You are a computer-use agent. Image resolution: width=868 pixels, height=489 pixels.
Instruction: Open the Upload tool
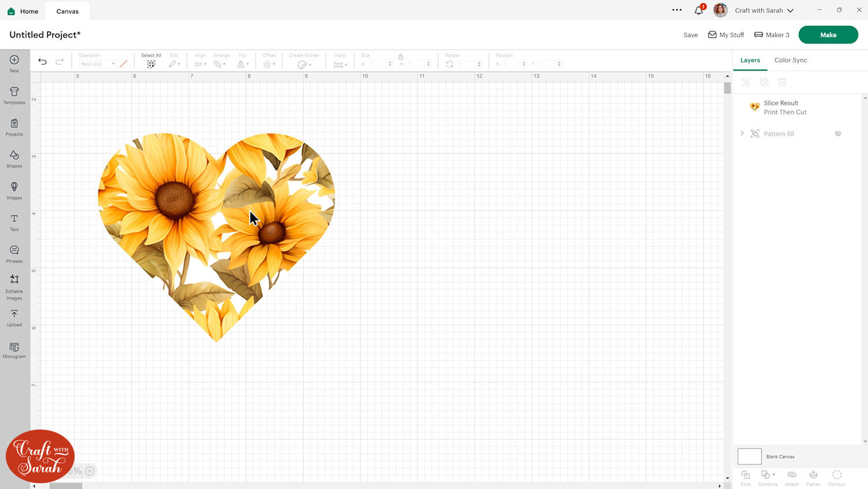(14, 318)
